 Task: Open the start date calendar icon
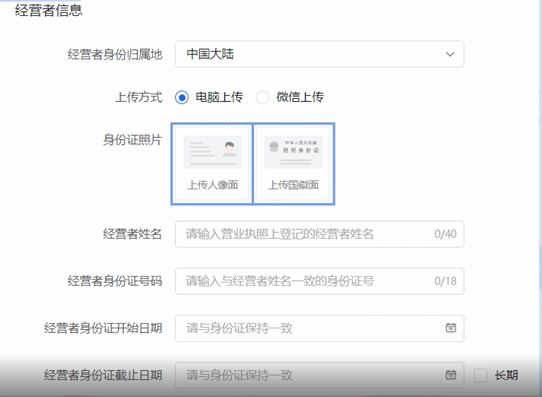pyautogui.click(x=450, y=328)
